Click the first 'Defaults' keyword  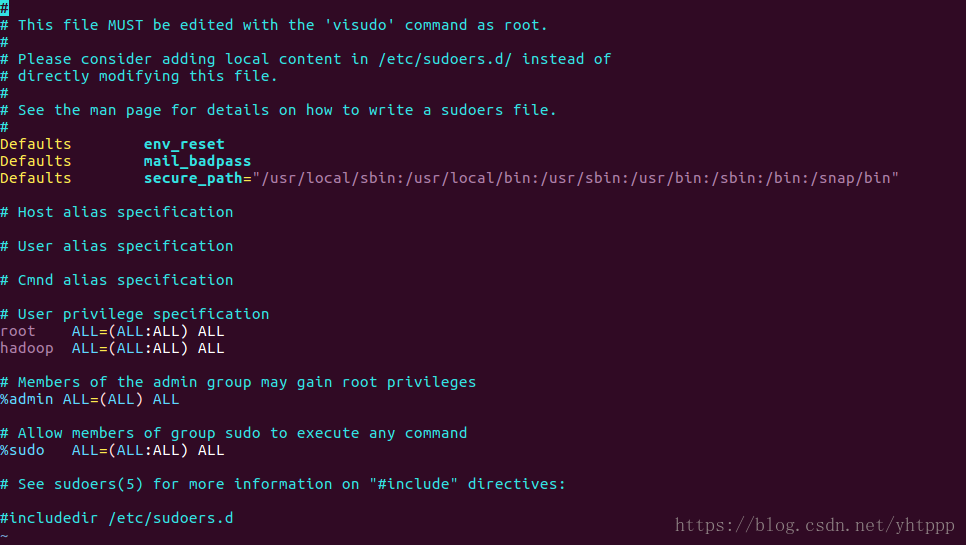pyautogui.click(x=36, y=144)
